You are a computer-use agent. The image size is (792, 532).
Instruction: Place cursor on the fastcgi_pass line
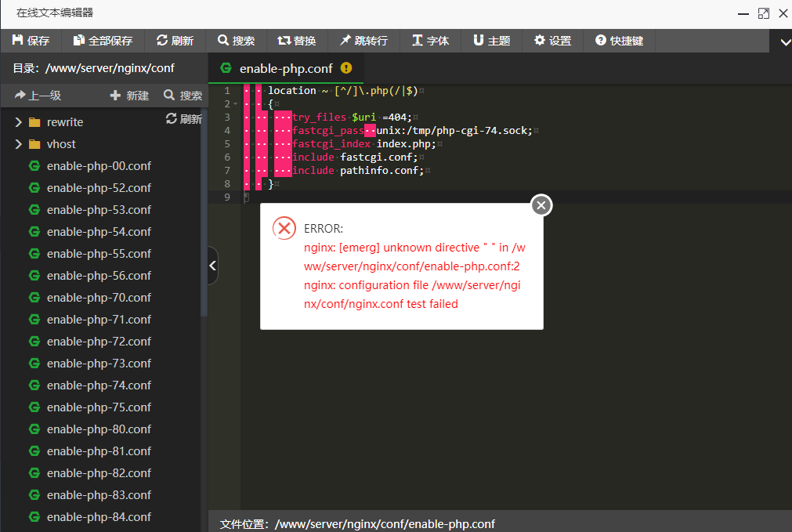[412, 130]
